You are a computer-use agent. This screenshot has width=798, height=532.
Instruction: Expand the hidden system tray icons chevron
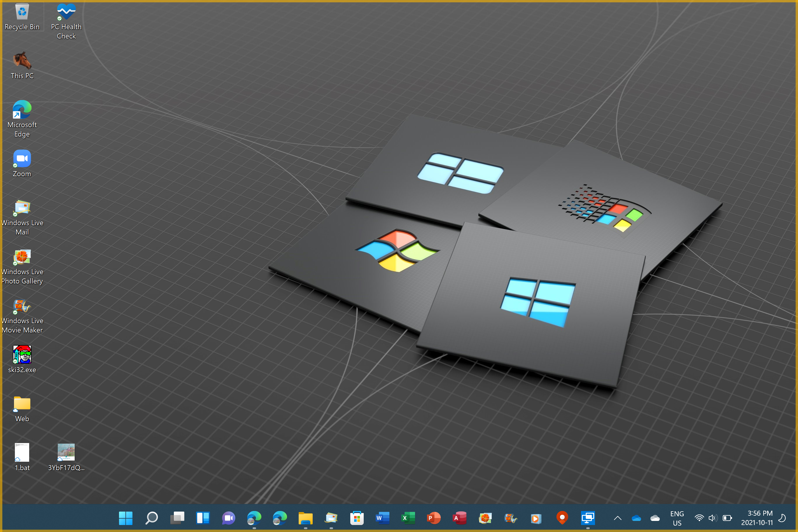[x=618, y=518]
